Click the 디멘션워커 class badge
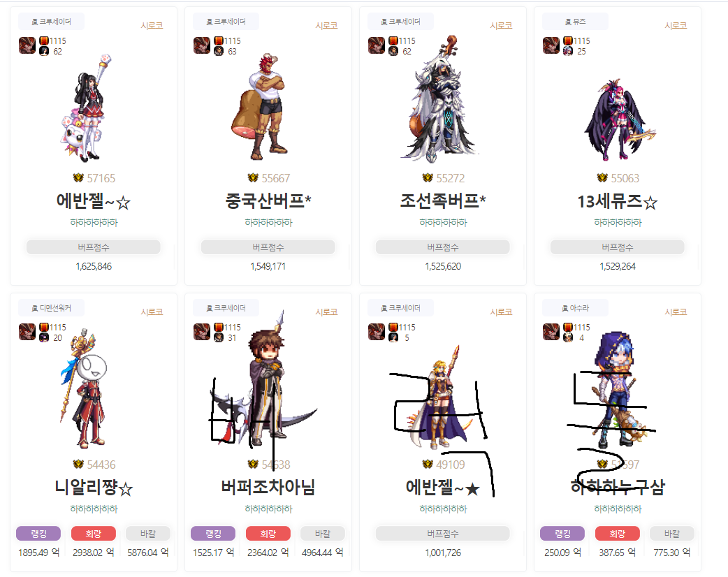This screenshot has width=728, height=577. pos(52,308)
